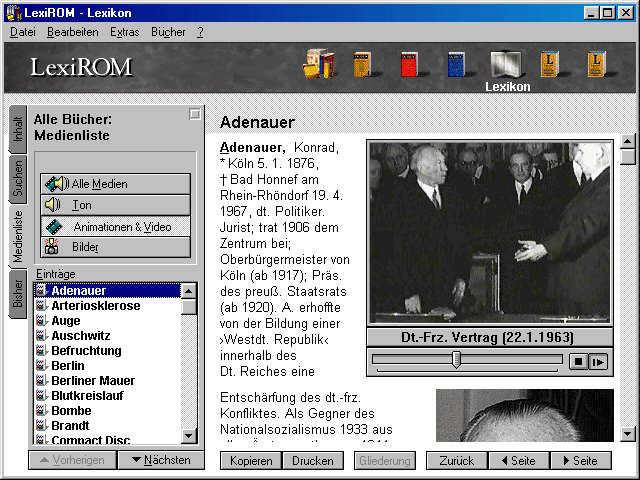The width and height of the screenshot is (640, 480).
Task: Switch to the Suchen side tab
Action: point(18,179)
